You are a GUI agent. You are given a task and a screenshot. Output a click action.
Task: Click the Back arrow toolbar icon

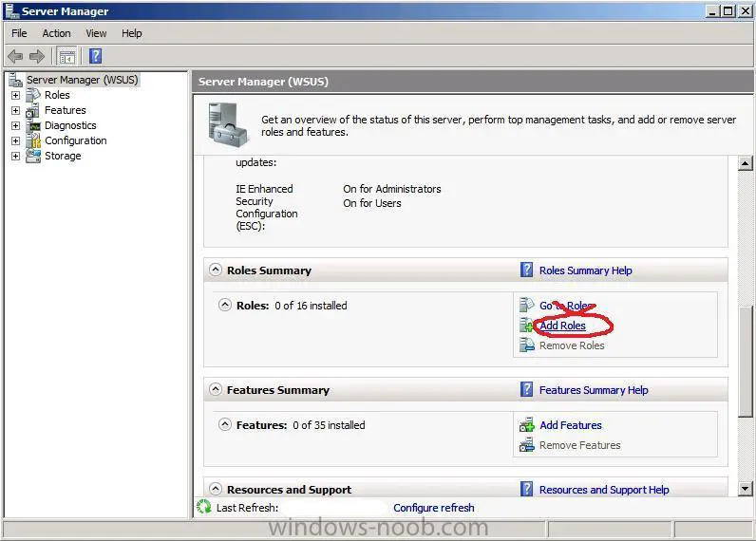tap(15, 56)
